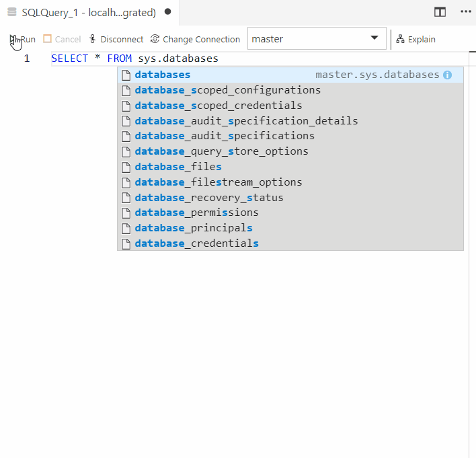Viewport: 476px width, 458px height.
Task: Choose database_scoped_configurations from the suggestions
Action: [227, 90]
